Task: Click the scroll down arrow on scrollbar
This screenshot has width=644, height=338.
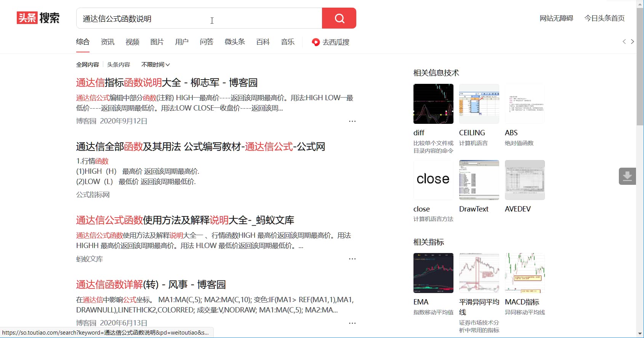Action: click(640, 334)
